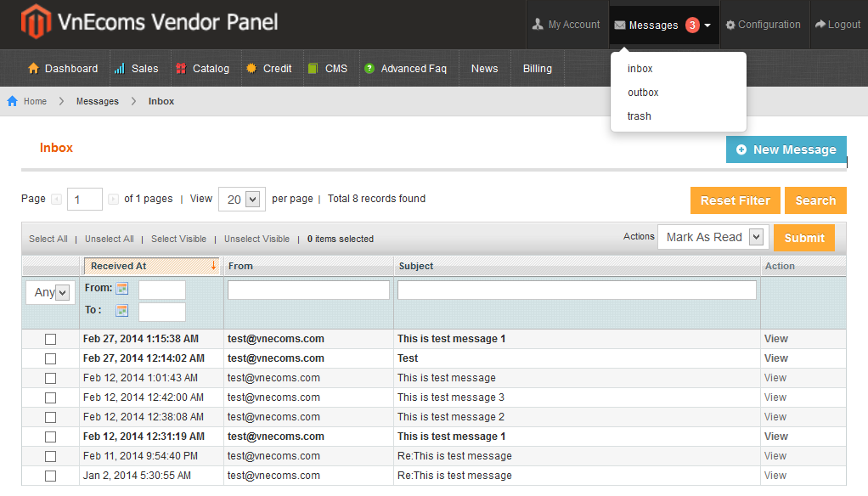
Task: Open the 'Mark As Read' actions dropdown
Action: [x=712, y=237]
